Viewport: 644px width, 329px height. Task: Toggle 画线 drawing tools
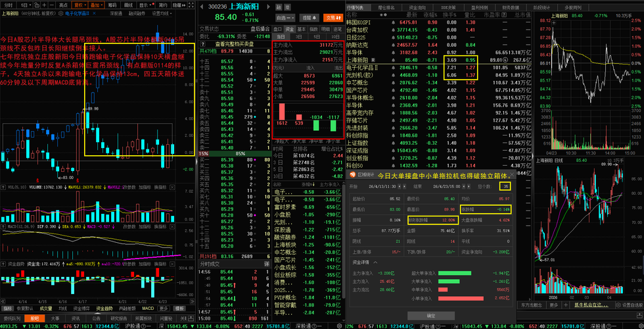click(128, 5)
